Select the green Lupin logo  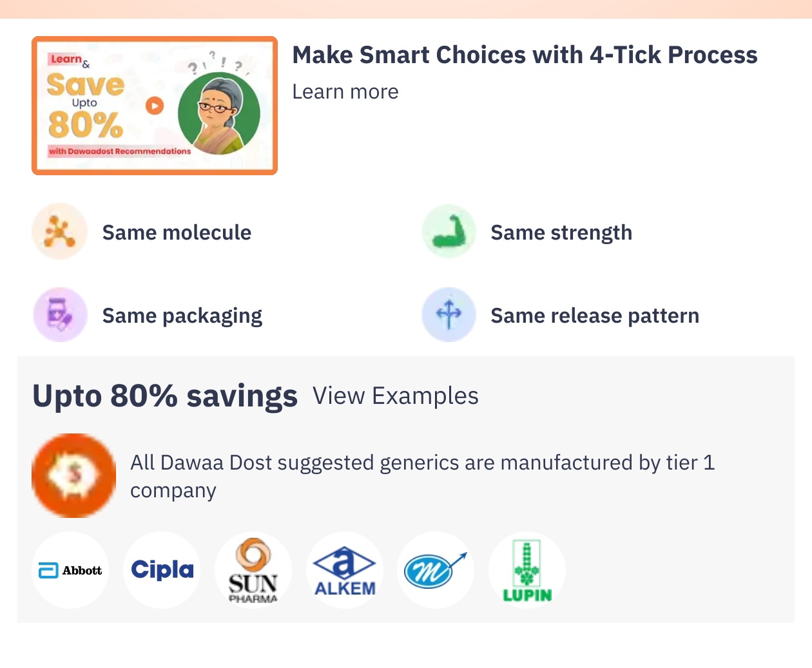tap(527, 570)
